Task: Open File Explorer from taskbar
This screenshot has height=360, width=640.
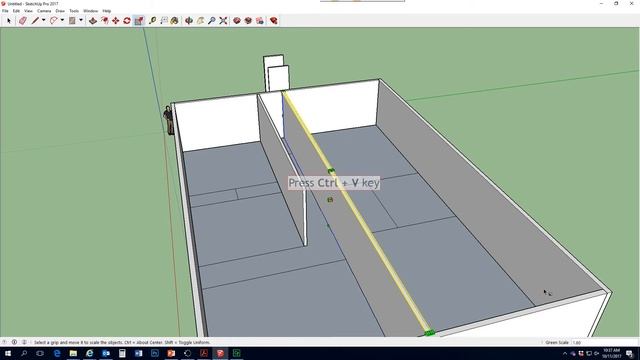Action: pos(73,353)
